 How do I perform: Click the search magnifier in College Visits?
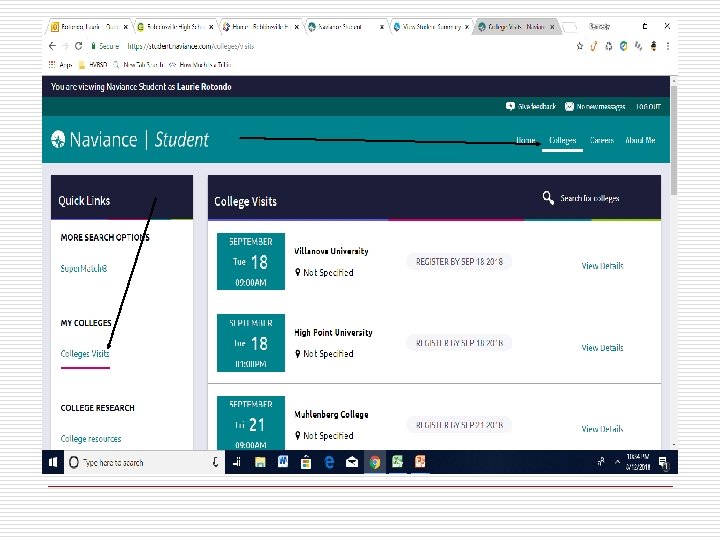[x=548, y=198]
